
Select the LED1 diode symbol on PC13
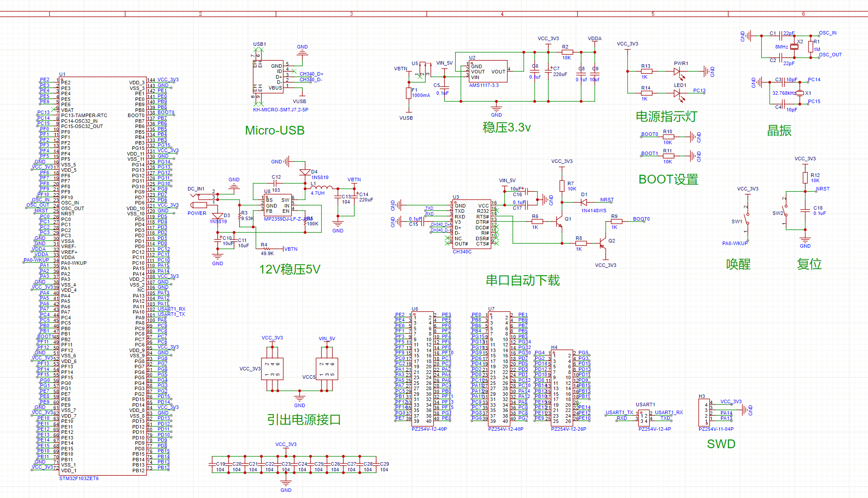(x=677, y=93)
